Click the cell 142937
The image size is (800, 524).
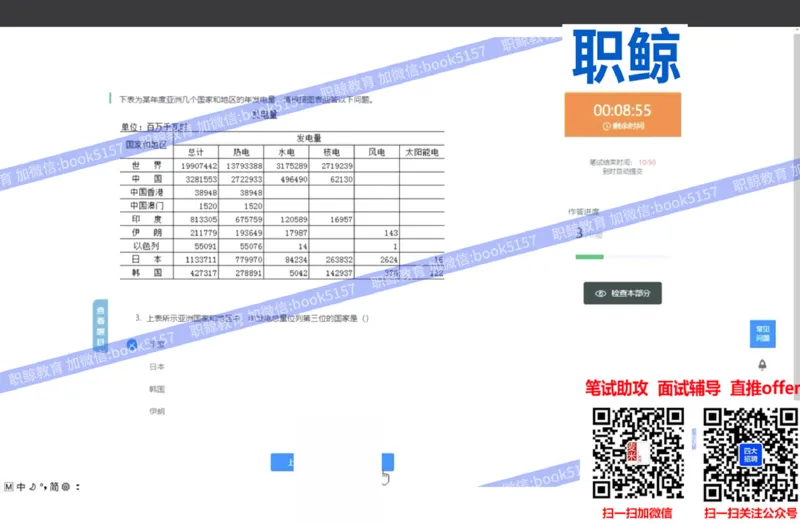339,273
